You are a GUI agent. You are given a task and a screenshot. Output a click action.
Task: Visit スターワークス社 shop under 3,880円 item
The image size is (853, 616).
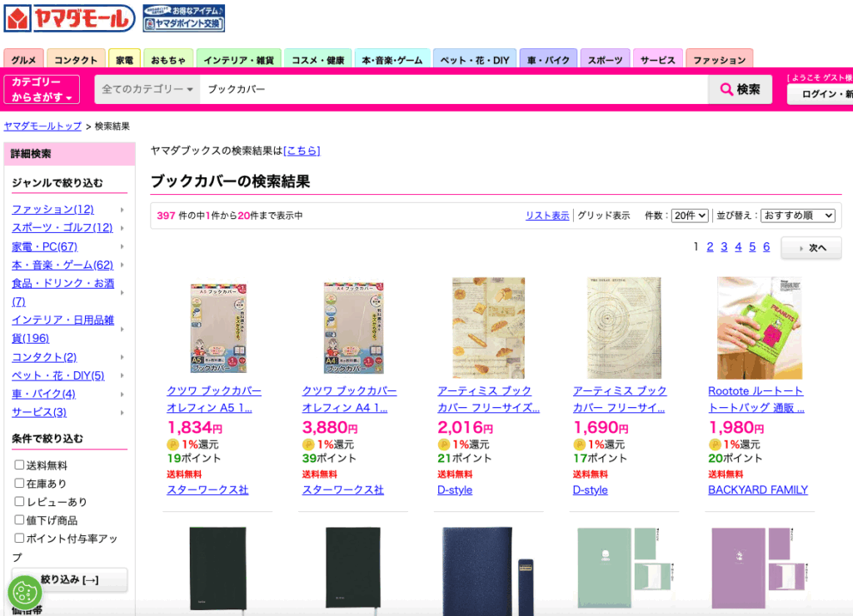pos(342,489)
